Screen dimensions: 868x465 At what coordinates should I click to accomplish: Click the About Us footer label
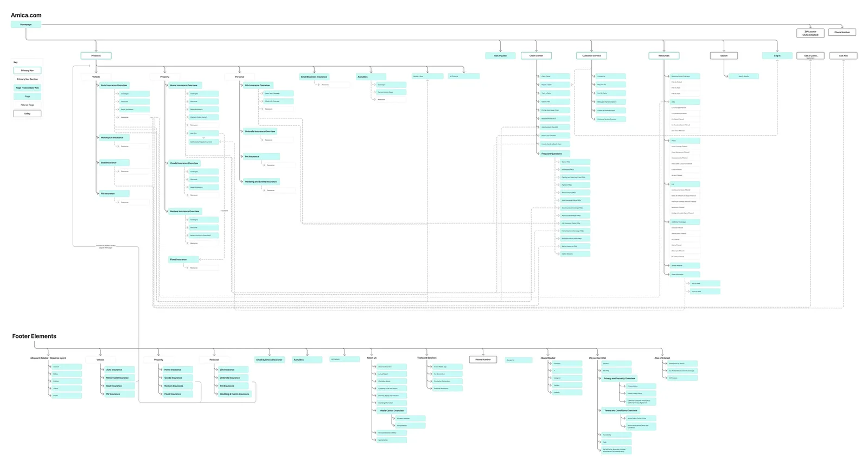[x=372, y=358]
